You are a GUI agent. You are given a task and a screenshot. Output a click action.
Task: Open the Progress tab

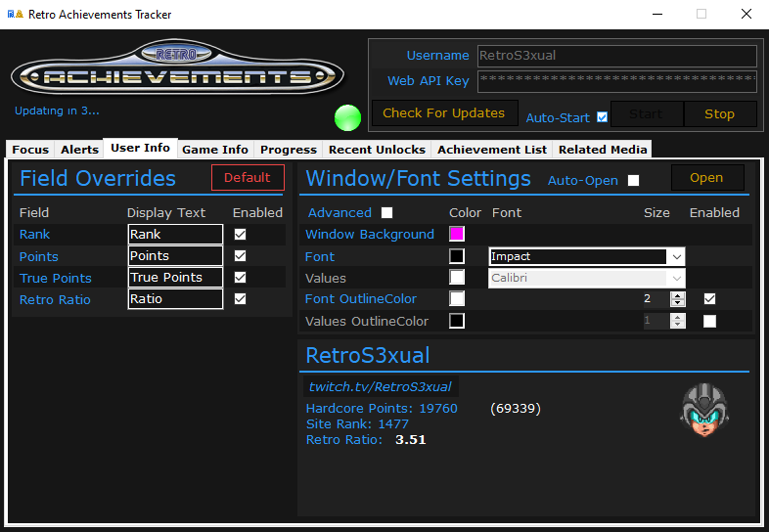tap(289, 150)
